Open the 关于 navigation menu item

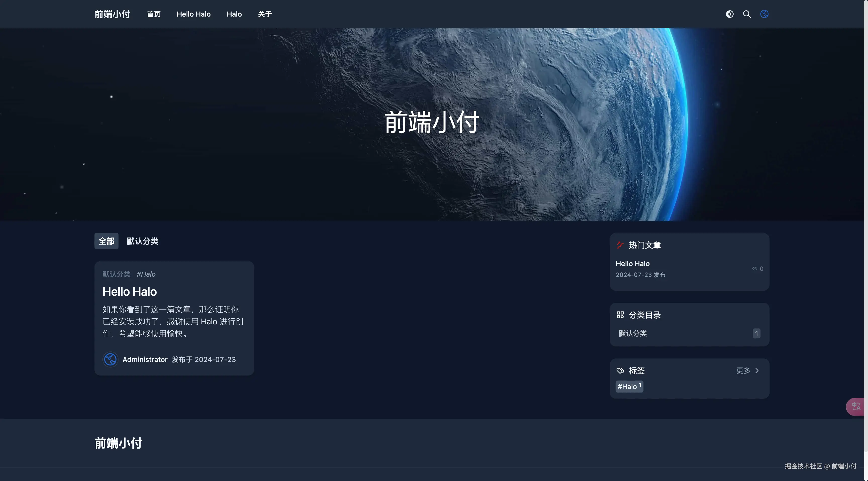click(264, 14)
